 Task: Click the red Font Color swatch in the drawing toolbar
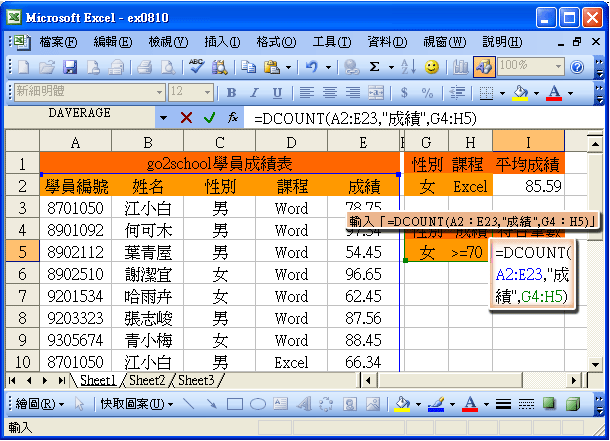(469, 404)
